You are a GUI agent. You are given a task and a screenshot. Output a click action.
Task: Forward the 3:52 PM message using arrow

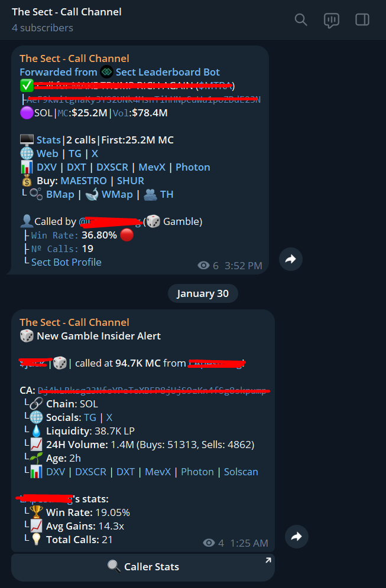pyautogui.click(x=291, y=259)
